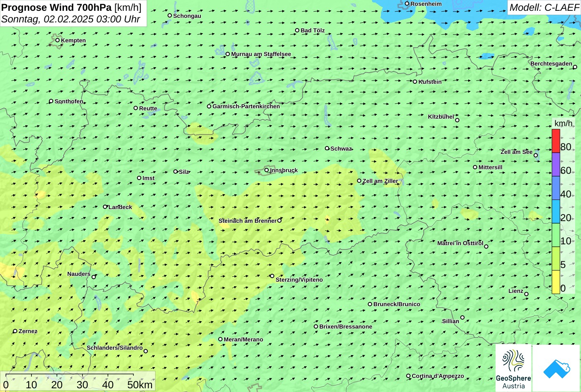
Task: Click the 'Sterzing/Vipiteno' label
Action: pyautogui.click(x=299, y=280)
